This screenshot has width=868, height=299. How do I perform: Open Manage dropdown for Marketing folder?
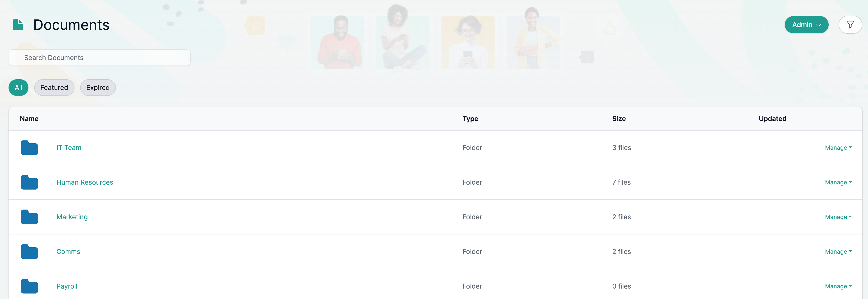pyautogui.click(x=838, y=217)
